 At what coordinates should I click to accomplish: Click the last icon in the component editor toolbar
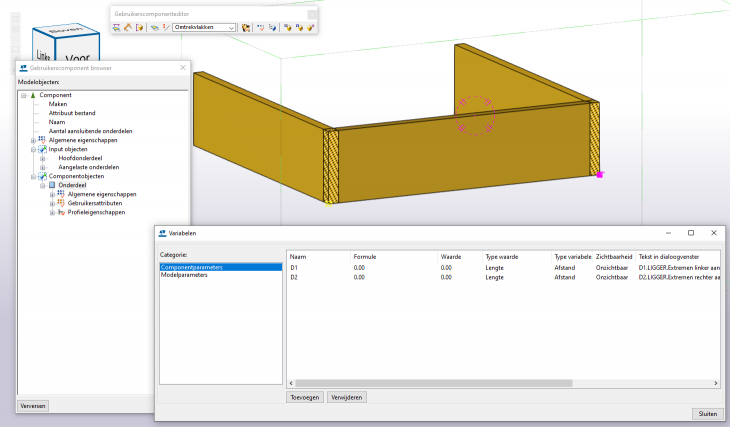coord(311,28)
